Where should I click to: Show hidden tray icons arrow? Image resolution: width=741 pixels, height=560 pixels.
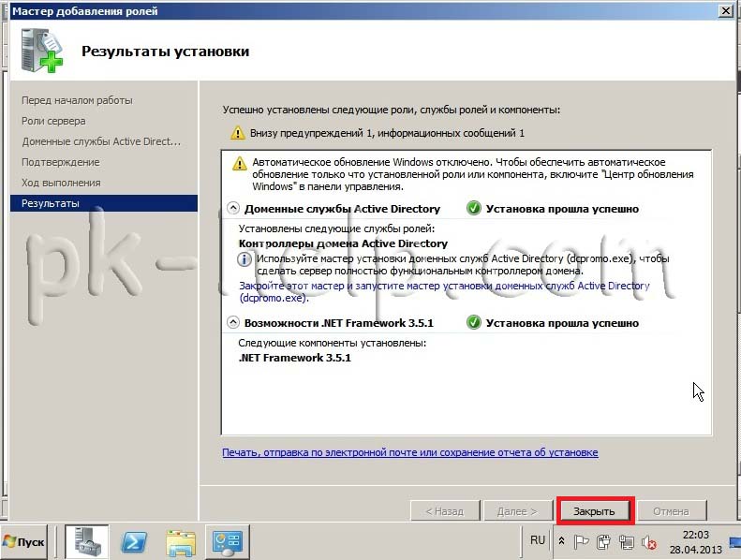[561, 540]
